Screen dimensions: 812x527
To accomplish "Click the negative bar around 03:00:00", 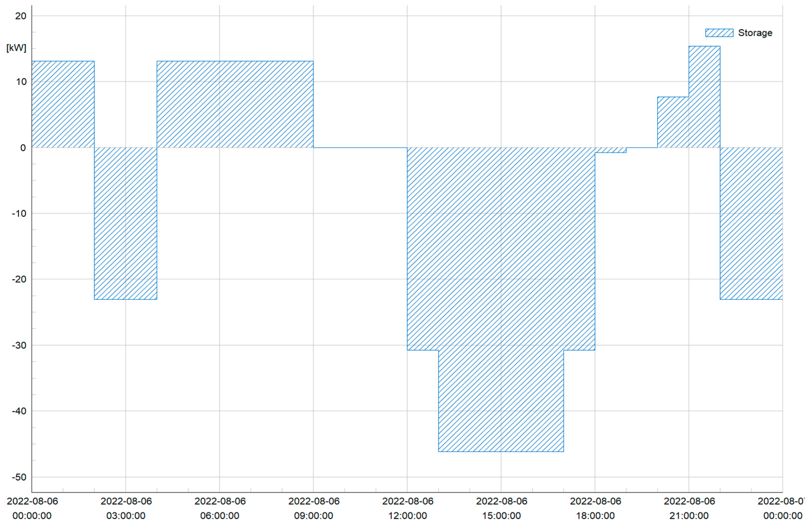I will pos(125,224).
